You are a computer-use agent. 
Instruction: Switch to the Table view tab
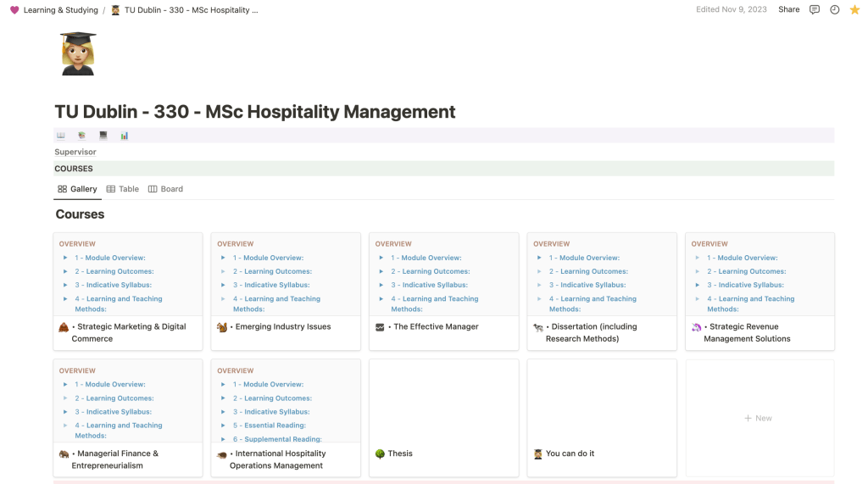[x=123, y=189]
